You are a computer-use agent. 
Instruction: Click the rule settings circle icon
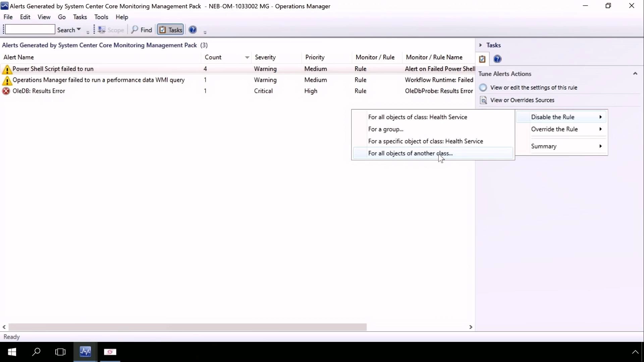click(483, 87)
